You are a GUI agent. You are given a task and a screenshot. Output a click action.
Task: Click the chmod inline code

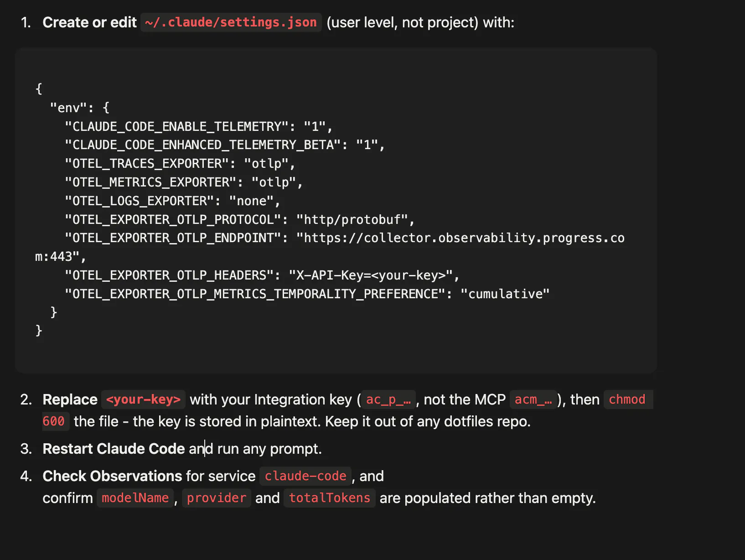pos(627,399)
